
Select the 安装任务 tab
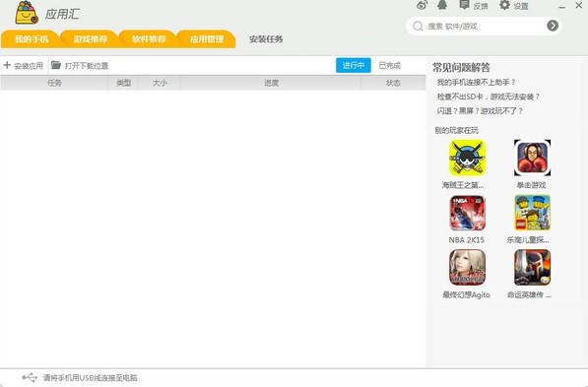pos(266,39)
